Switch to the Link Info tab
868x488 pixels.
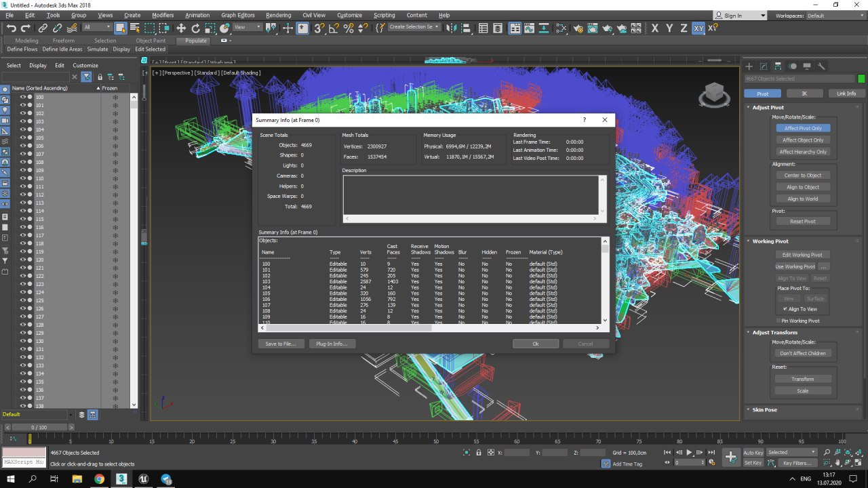[846, 94]
